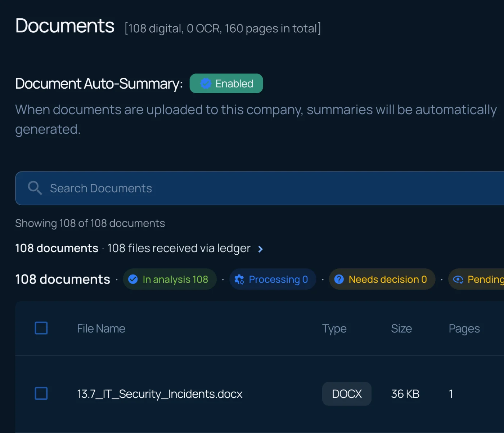Click the gear icon in Processing chip
The height and width of the screenshot is (433, 504).
239,279
